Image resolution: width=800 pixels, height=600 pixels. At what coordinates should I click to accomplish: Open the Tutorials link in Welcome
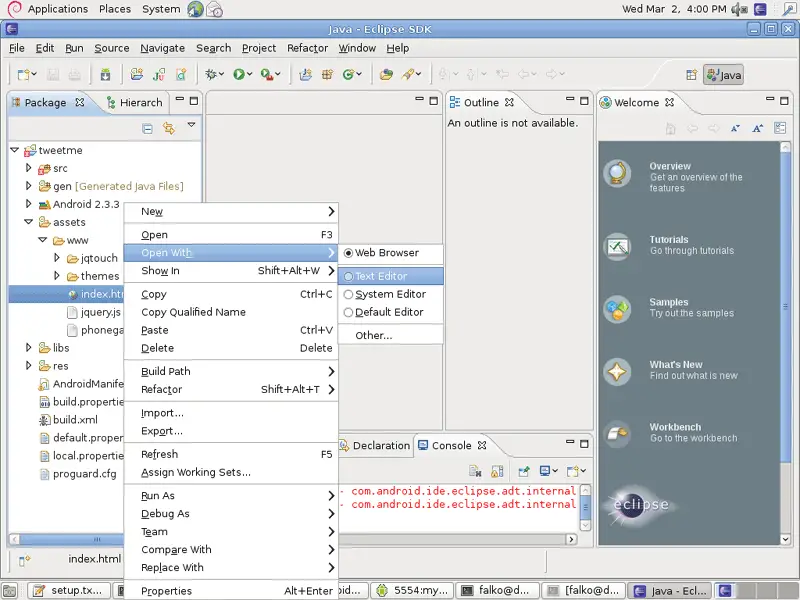point(669,240)
